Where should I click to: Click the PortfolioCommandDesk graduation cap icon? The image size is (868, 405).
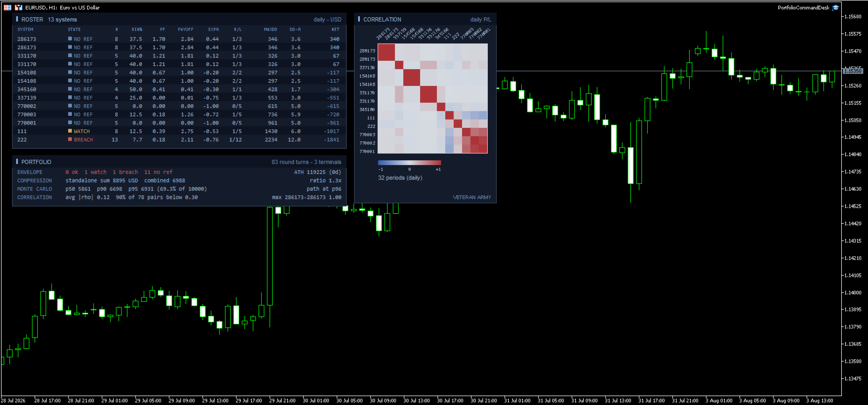coord(835,7)
